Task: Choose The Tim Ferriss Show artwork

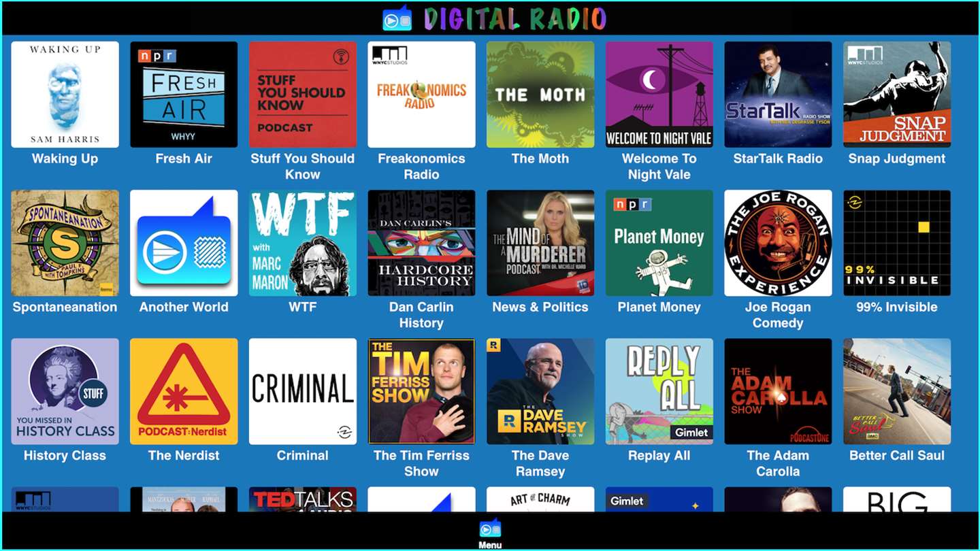Action: click(x=421, y=391)
